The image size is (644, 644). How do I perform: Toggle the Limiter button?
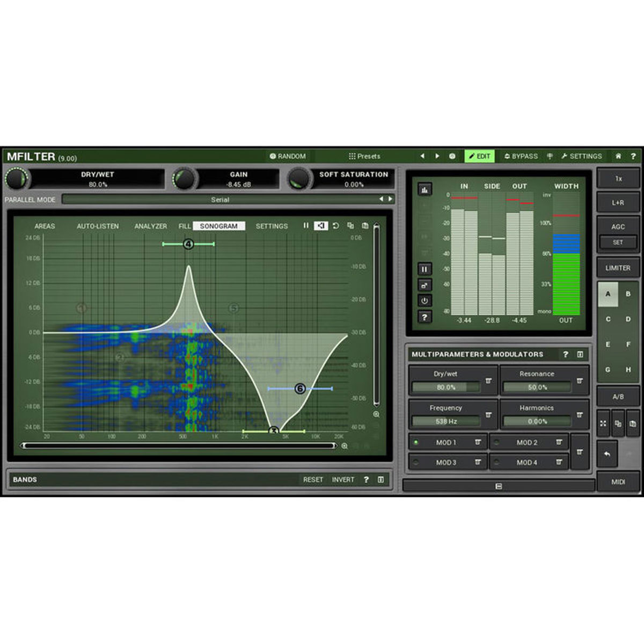click(618, 268)
